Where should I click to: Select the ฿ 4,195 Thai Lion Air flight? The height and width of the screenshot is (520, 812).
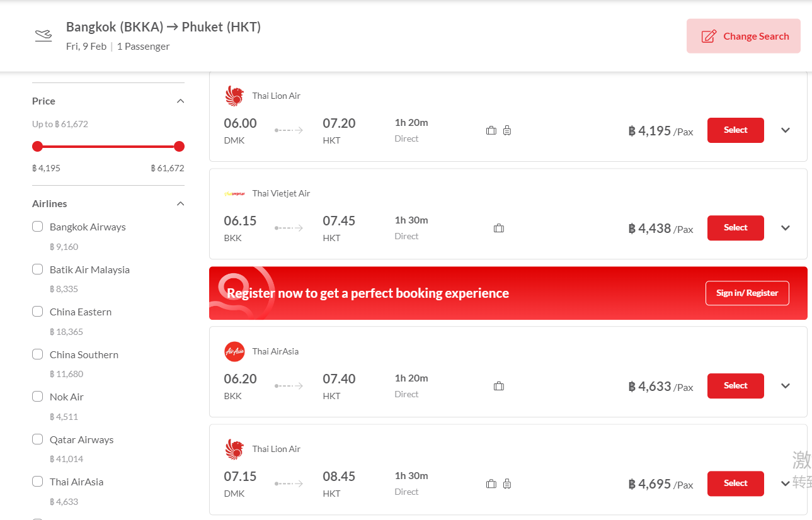click(x=736, y=130)
